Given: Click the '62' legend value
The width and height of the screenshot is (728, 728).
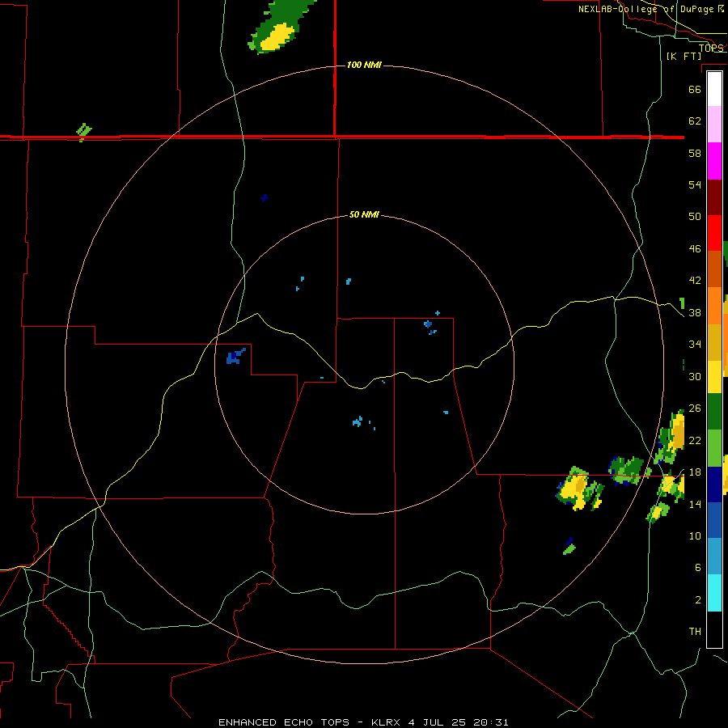Looking at the screenshot, I should point(695,121).
